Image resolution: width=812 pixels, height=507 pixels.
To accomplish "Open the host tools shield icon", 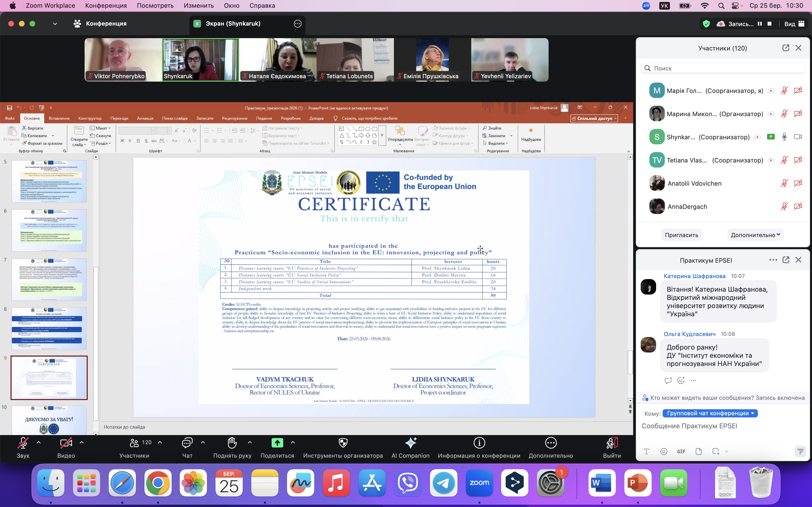I will [343, 443].
